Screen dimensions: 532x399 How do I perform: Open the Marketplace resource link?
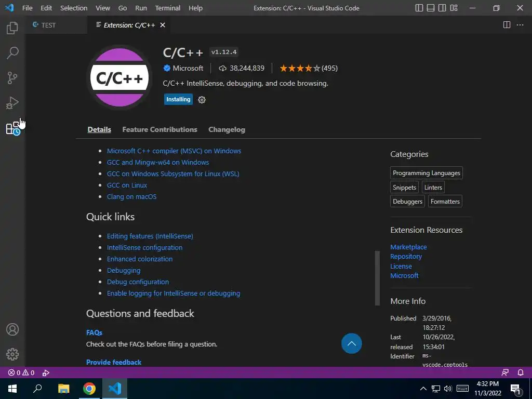408,247
